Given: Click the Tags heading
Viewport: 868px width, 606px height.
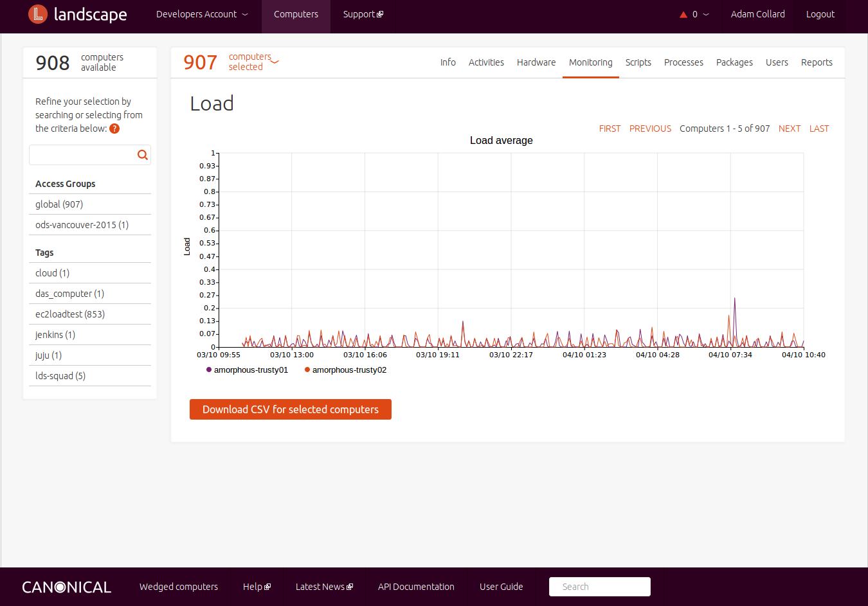Looking at the screenshot, I should point(44,253).
